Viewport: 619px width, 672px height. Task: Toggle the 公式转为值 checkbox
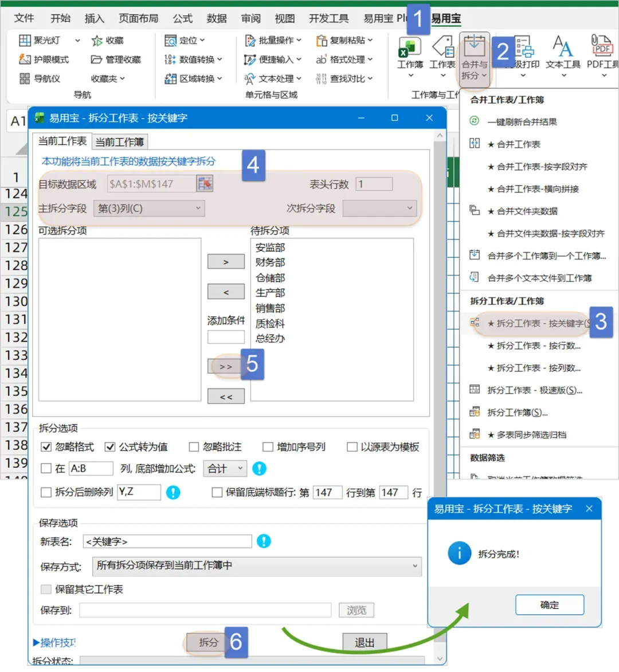pyautogui.click(x=110, y=447)
